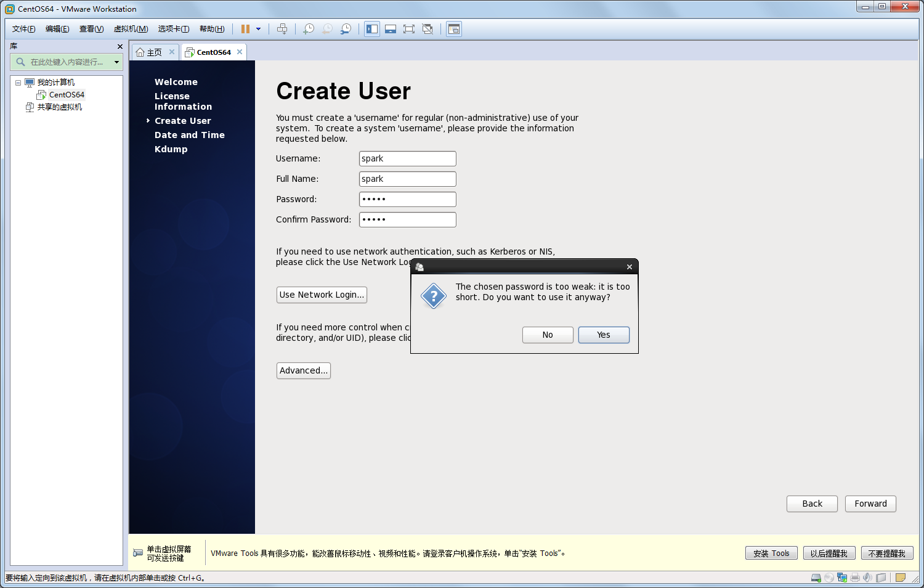This screenshot has width=924, height=588.
Task: Click No in the weak password dialog
Action: click(548, 335)
